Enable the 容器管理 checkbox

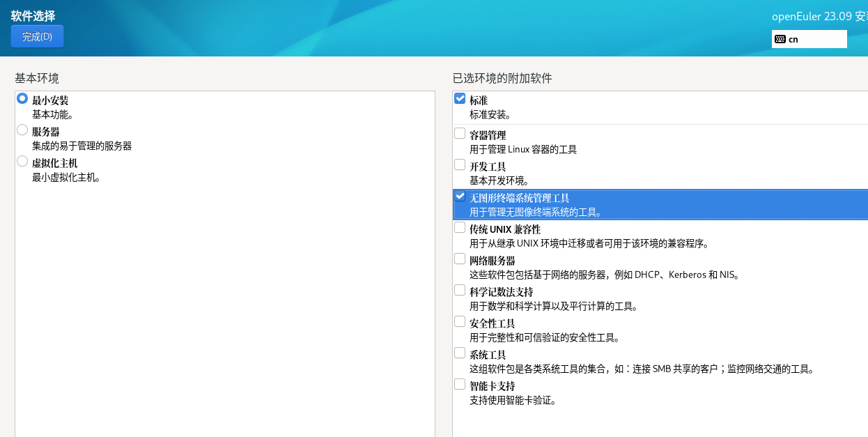tap(460, 134)
